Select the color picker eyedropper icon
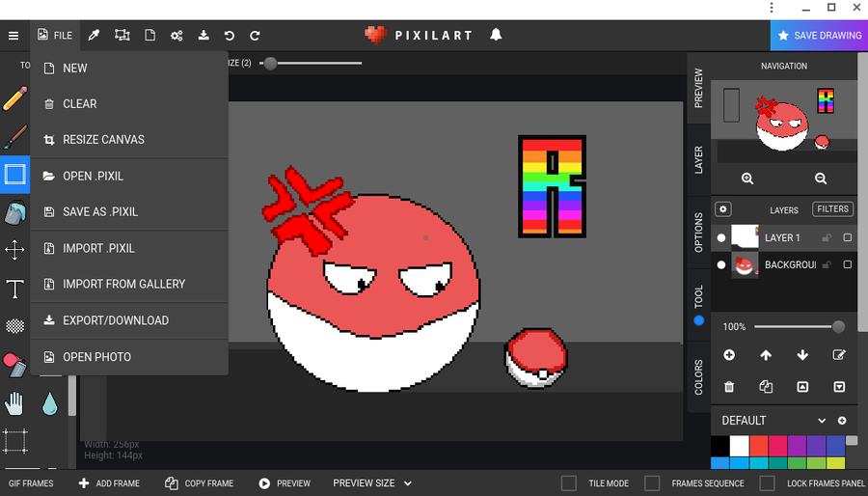The image size is (868, 496). pos(95,36)
